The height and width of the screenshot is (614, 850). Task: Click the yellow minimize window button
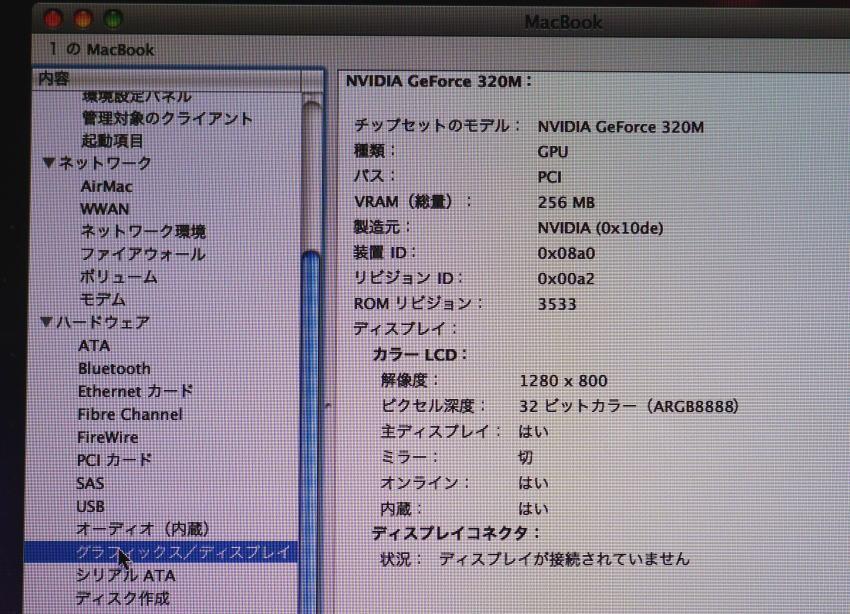click(x=83, y=20)
